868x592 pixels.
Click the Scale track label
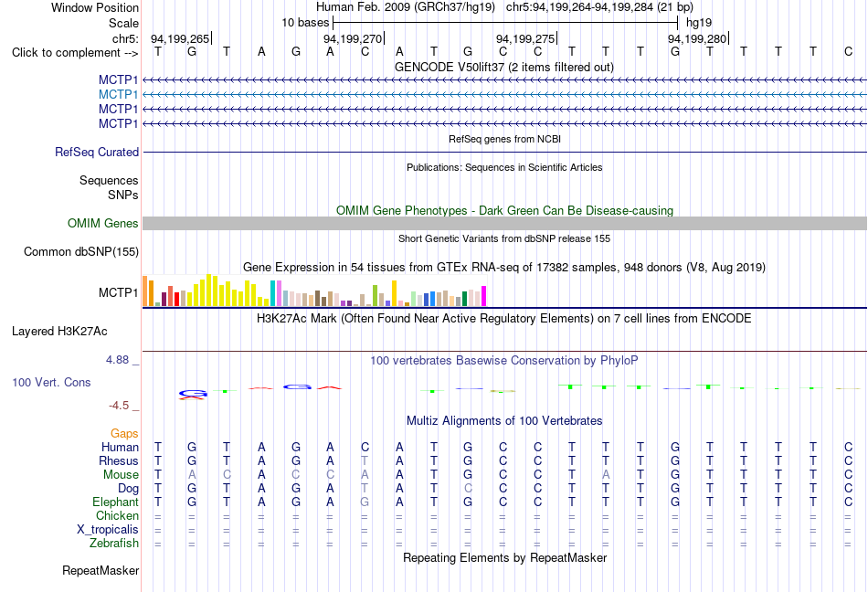tap(123, 23)
